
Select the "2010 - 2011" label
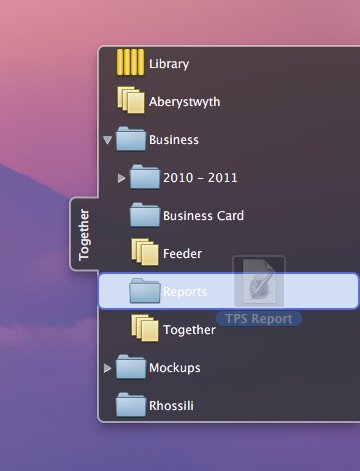coord(200,178)
